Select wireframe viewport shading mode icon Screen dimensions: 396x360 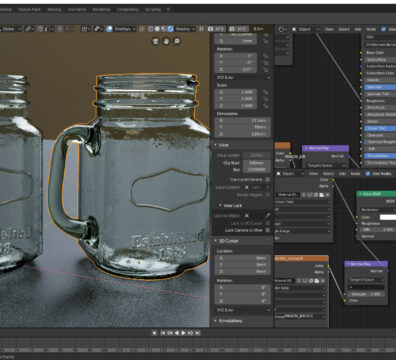point(151,29)
